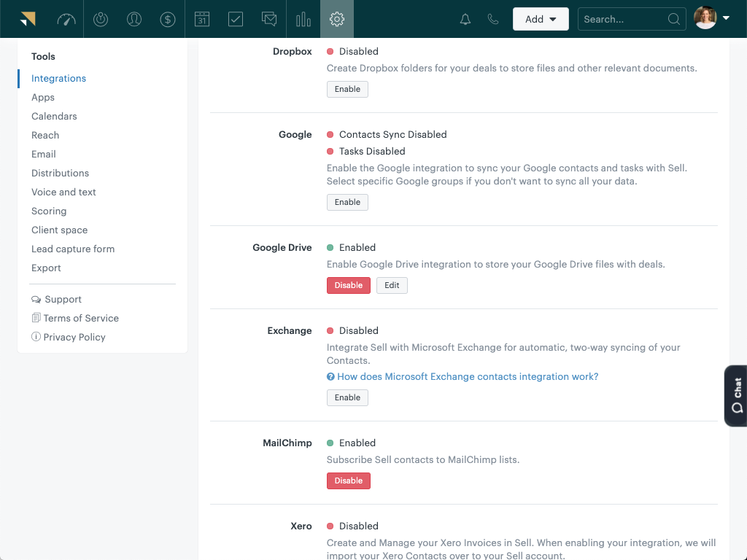Focus the Search input field

click(x=632, y=19)
